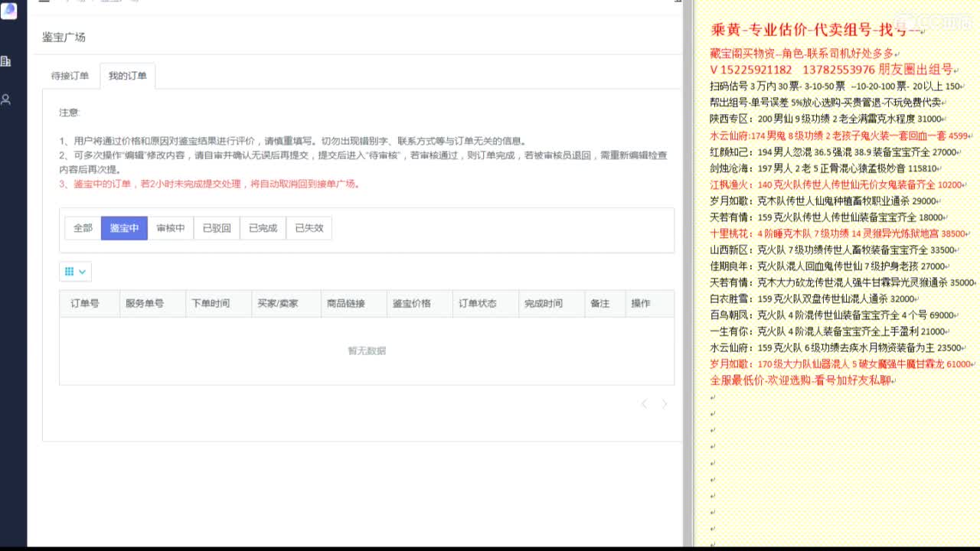Click the 白衣胜雪 line in document
Screen dimensions: 980x551
click(x=813, y=298)
